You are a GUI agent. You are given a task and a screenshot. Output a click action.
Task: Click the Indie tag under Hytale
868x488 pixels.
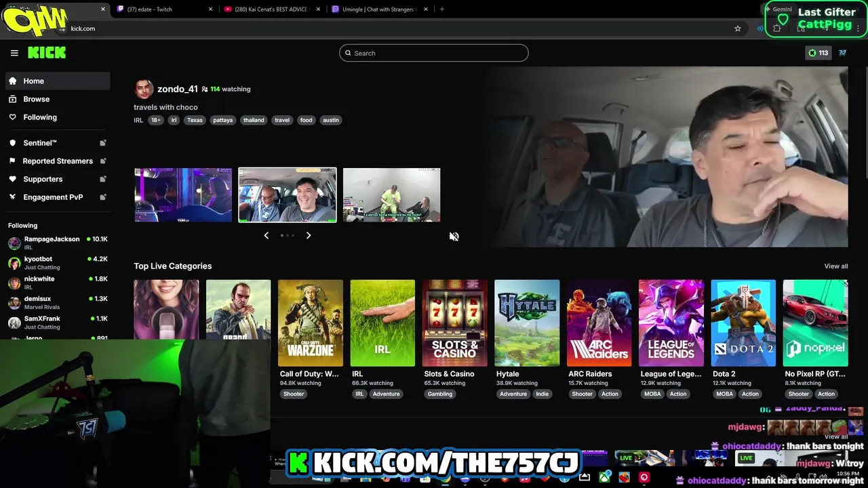542,394
